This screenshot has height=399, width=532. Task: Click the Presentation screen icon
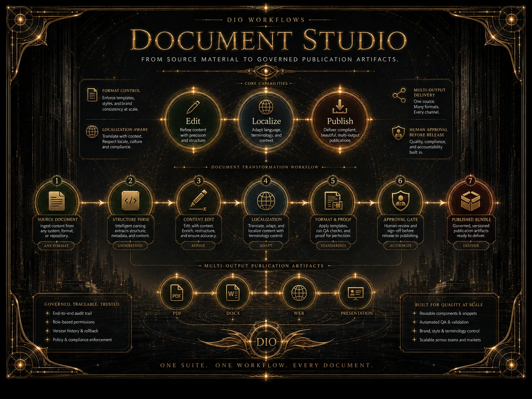point(355,293)
